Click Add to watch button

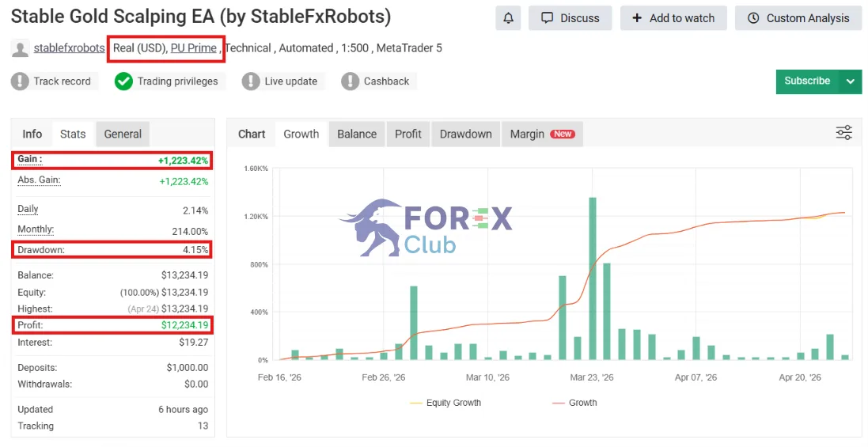point(673,18)
